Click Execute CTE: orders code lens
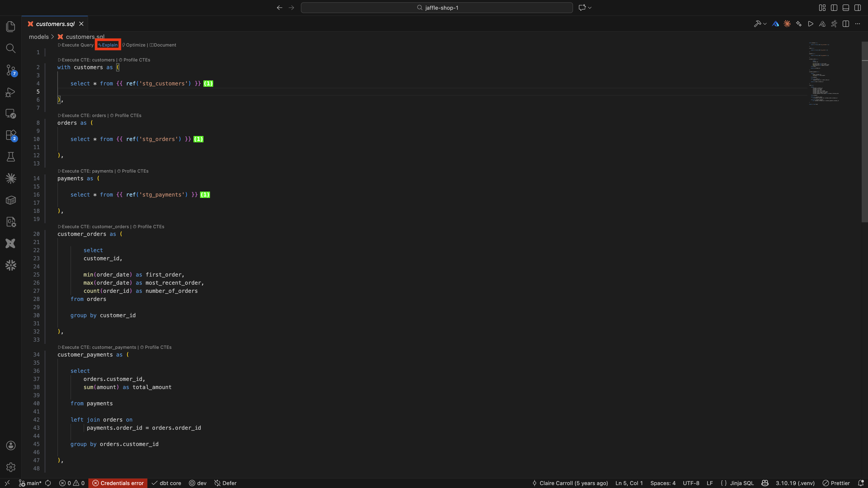The height and width of the screenshot is (488, 868). (x=82, y=115)
